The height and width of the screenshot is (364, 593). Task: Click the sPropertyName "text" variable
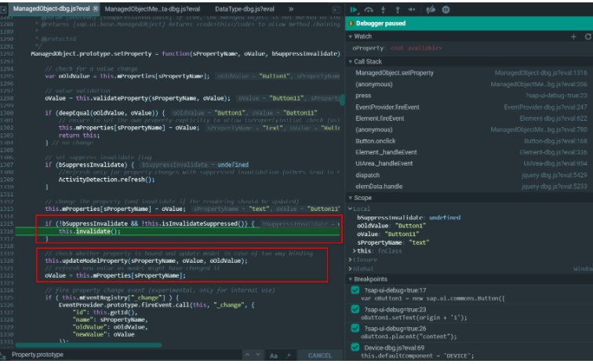[x=393, y=242]
